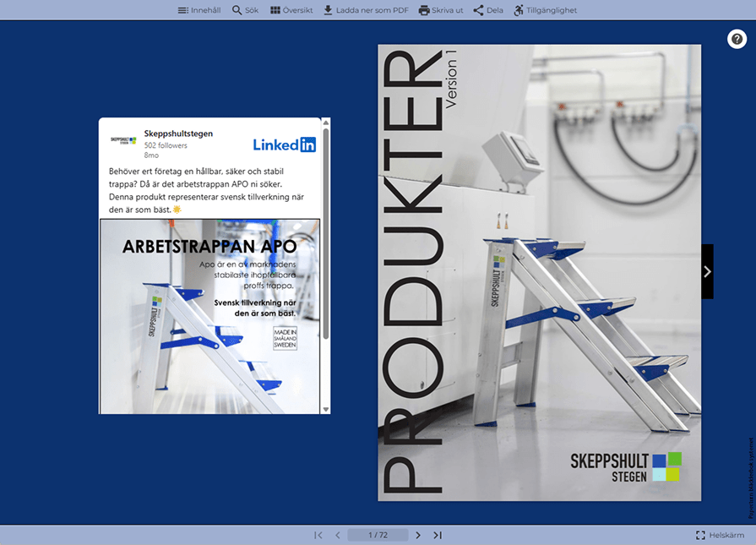The height and width of the screenshot is (545, 756).
Task: Open the Sök search tool
Action: 245,10
